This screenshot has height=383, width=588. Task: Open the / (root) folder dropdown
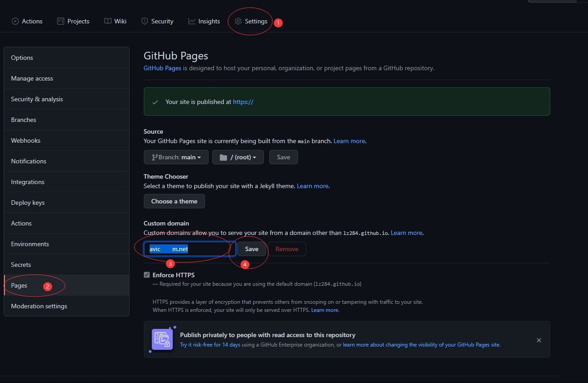click(238, 157)
